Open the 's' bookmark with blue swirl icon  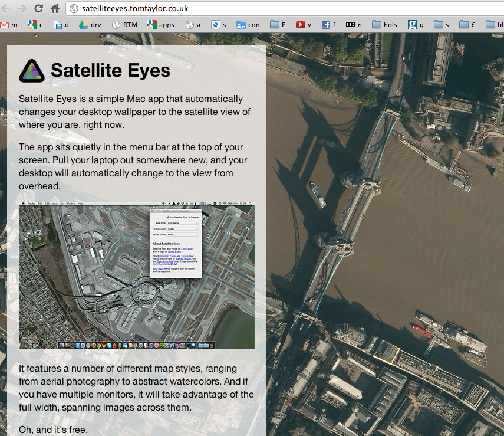click(x=219, y=25)
